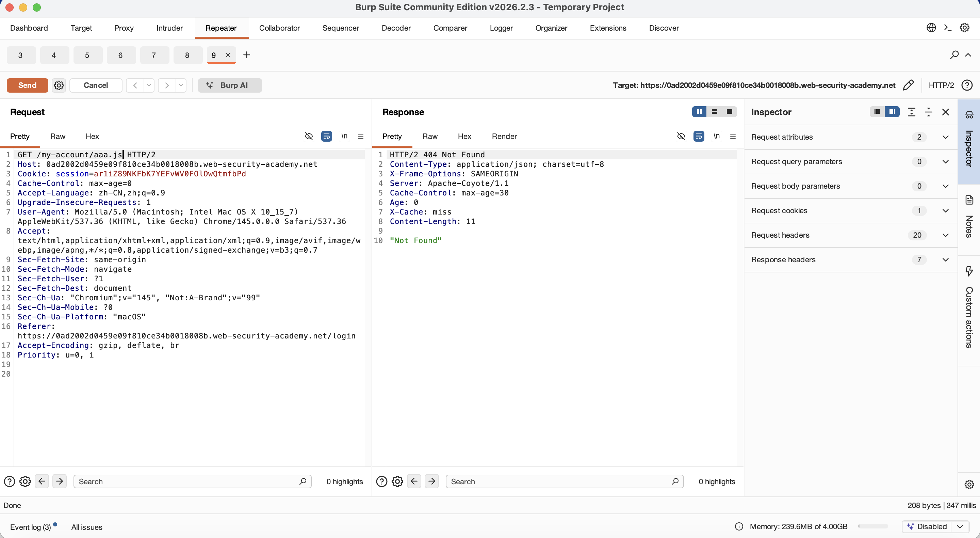
Task: Set Inspector to left-docked layout
Action: [x=877, y=112]
